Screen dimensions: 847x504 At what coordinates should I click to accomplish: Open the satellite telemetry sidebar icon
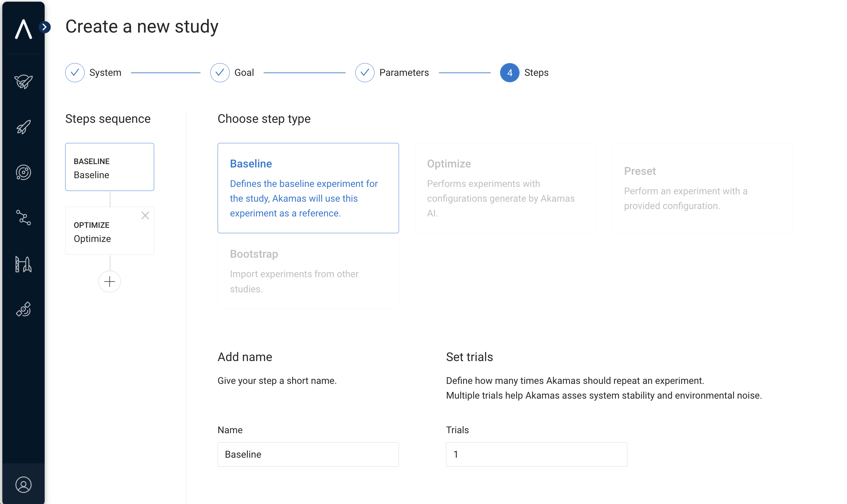tap(24, 309)
